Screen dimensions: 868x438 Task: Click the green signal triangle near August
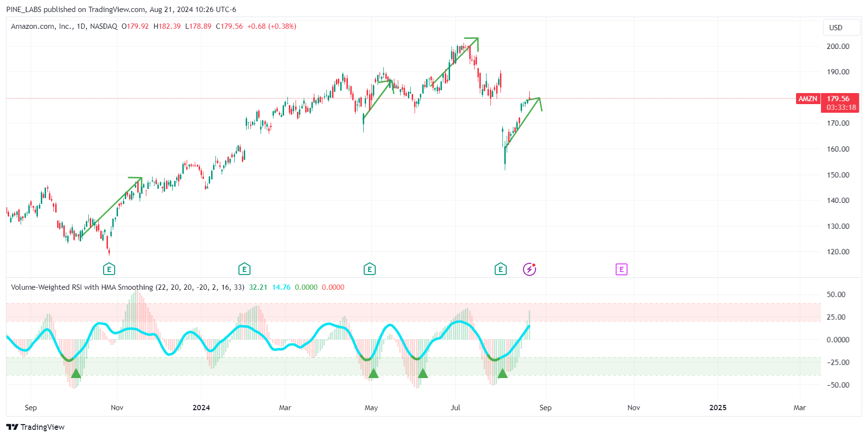tap(502, 373)
